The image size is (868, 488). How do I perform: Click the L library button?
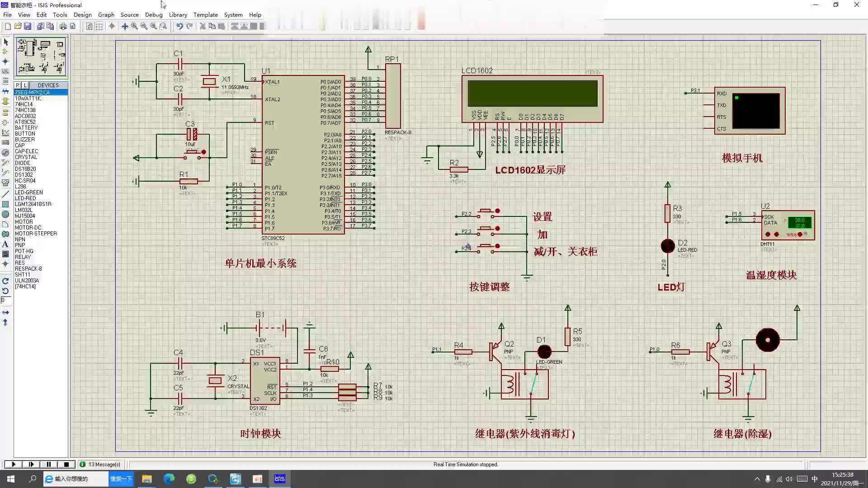tap(25, 85)
